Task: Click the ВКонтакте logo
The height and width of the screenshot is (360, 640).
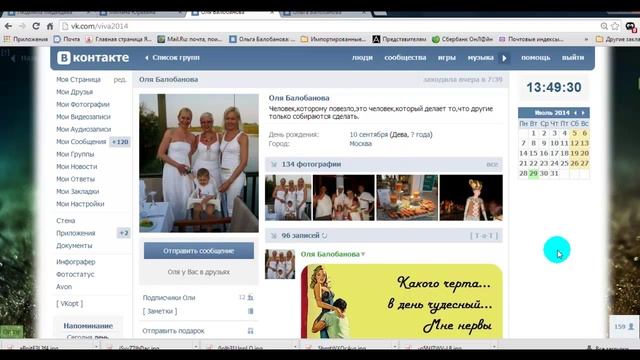Action: [x=93, y=58]
